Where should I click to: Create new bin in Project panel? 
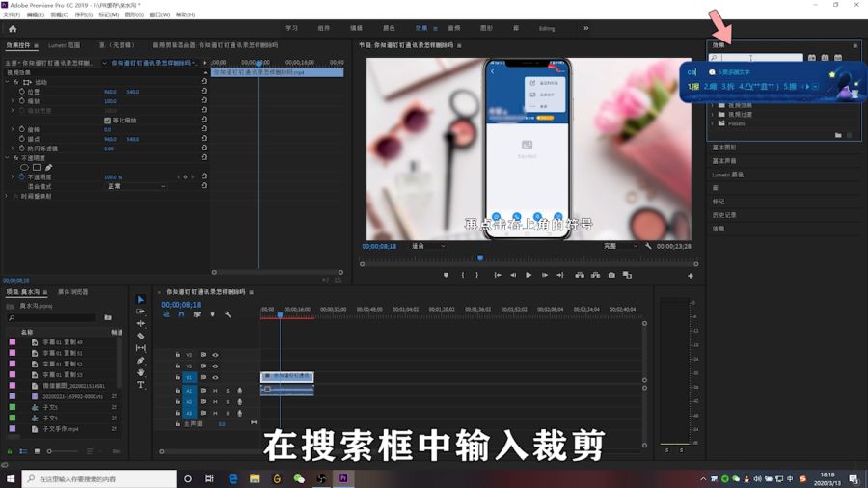pos(108,317)
